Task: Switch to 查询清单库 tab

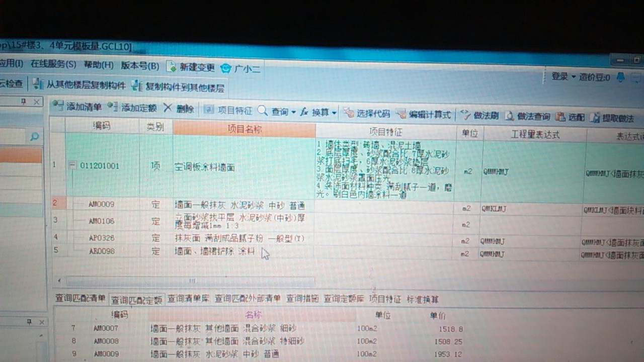Action: 189,299
